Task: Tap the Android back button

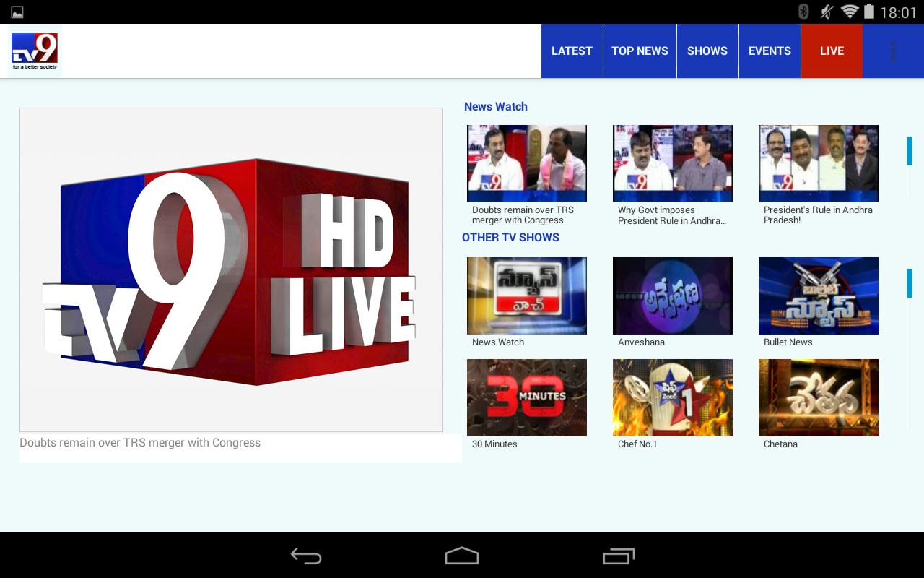Action: click(306, 556)
